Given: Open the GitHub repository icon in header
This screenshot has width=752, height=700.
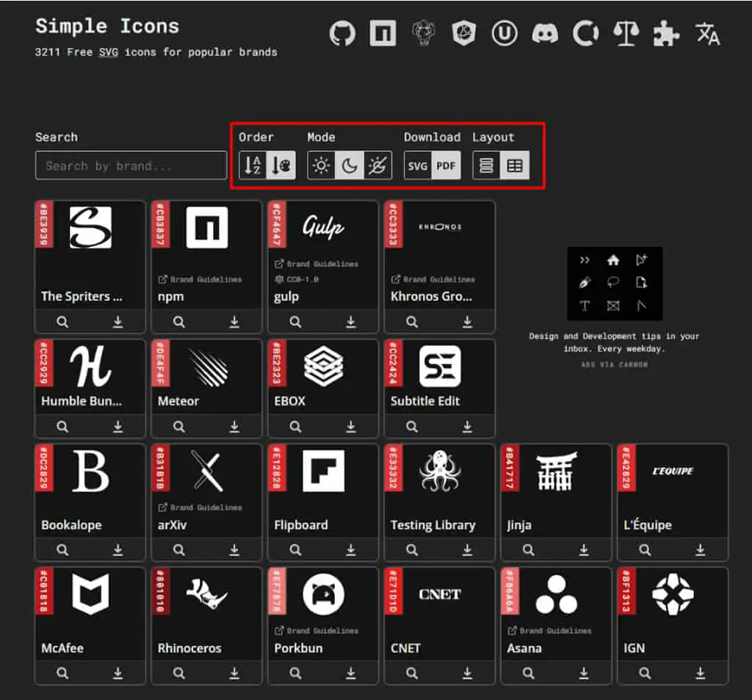Looking at the screenshot, I should pyautogui.click(x=342, y=34).
